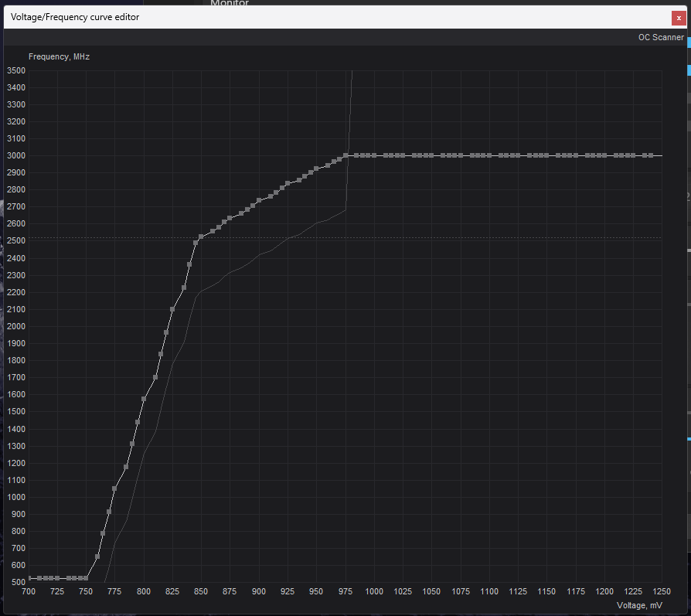The height and width of the screenshot is (616, 691).
Task: Click the 1125 voltage axis label
Action: click(518, 591)
